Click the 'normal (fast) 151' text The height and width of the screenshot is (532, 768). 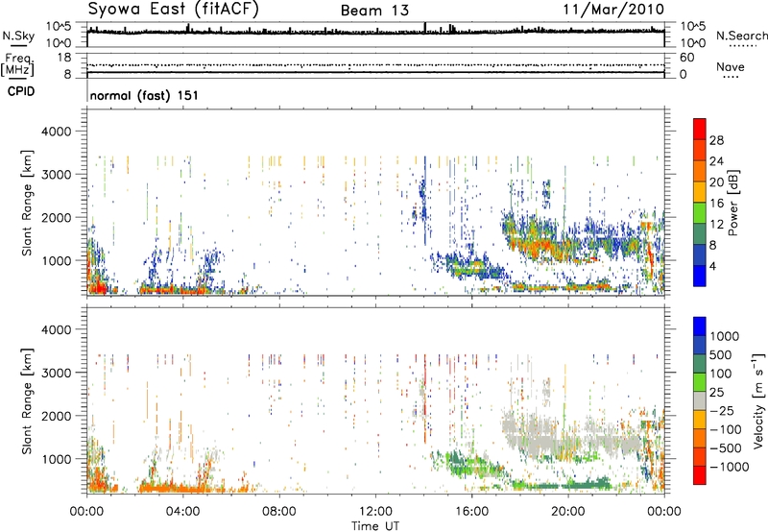coord(144,95)
